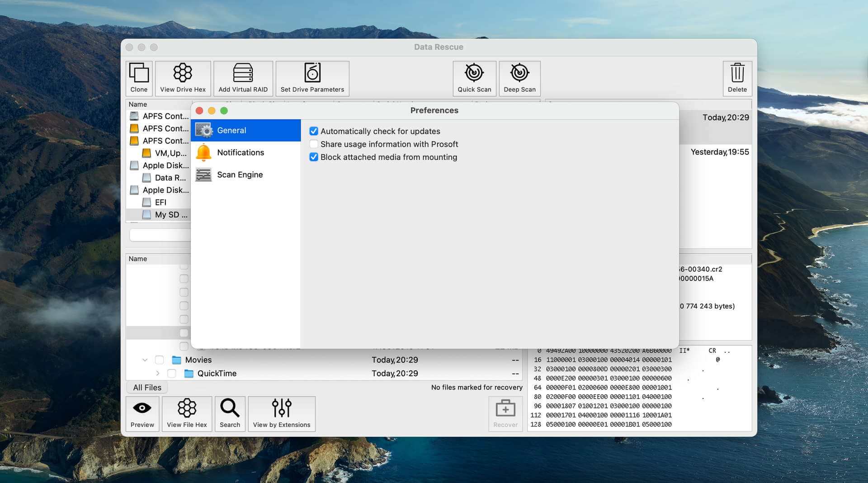This screenshot has height=483, width=868.
Task: Click EFI partition icon
Action: 146,202
